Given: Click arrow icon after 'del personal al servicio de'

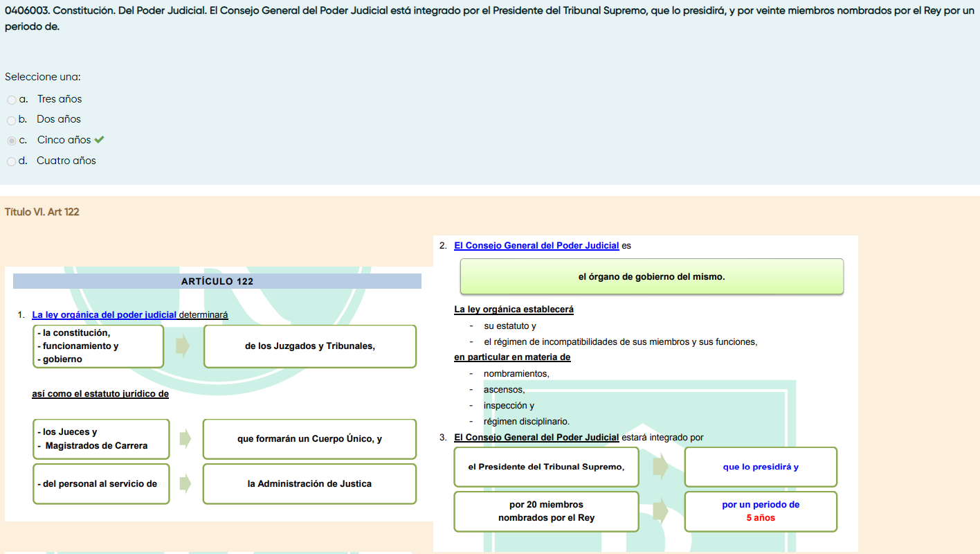Looking at the screenshot, I should click(x=185, y=483).
